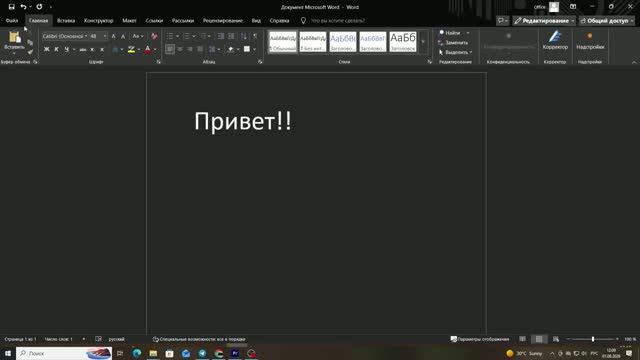This screenshot has height=360, width=640.
Task: Undo the last action
Action: [24, 7]
